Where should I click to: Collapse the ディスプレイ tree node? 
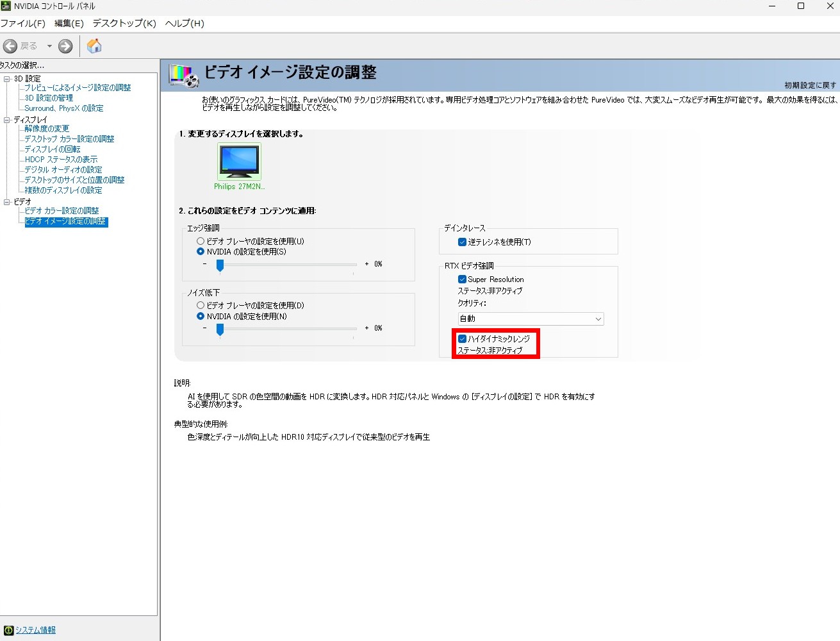7,120
